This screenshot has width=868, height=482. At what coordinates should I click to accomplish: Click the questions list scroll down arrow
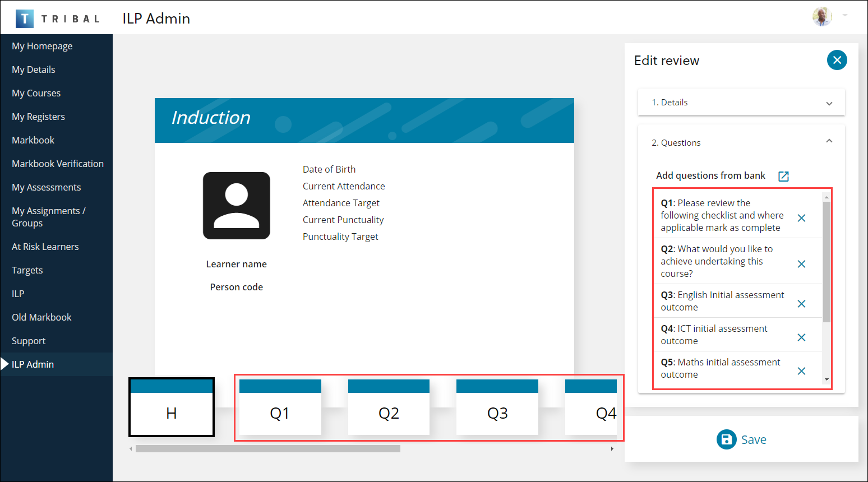827,380
